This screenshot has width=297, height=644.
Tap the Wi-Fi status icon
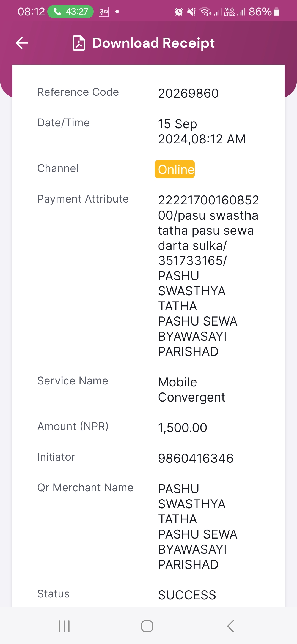(x=205, y=12)
